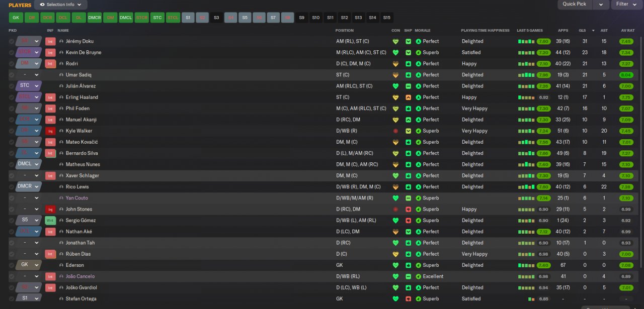
Task: Select the GK slot in position bar
Action: 16,18
